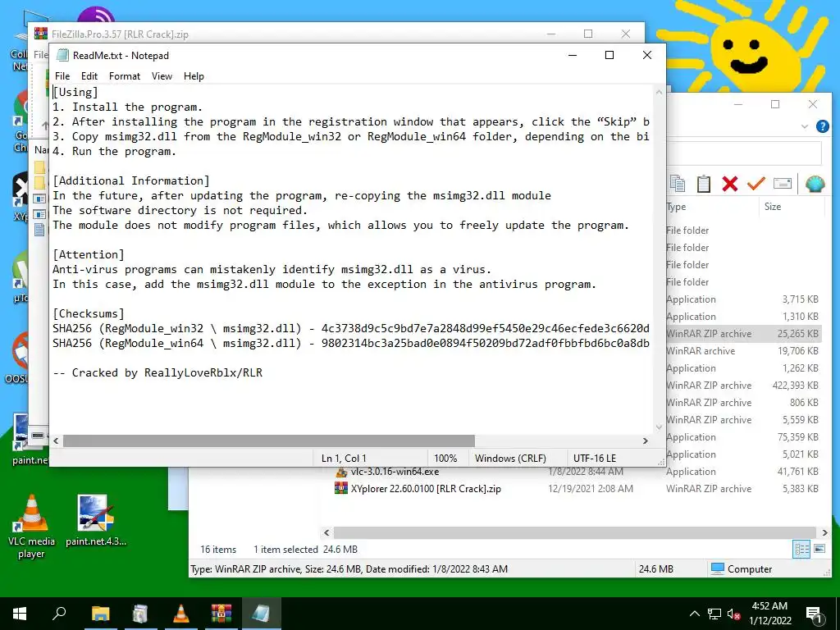Click 1/8/2022 8:44 AM date cell
Screen dimensions: 840x630
click(586, 472)
